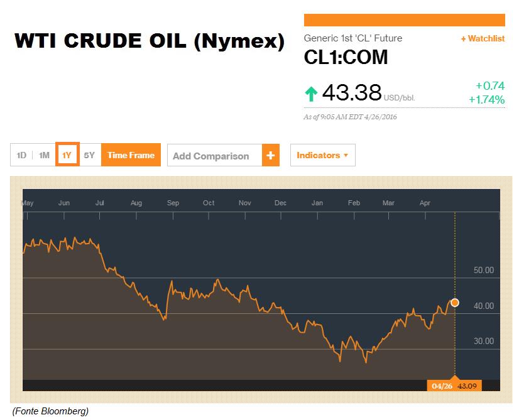519x420 pixels.
Task: Click the 50.00 price level label
Action: (484, 270)
